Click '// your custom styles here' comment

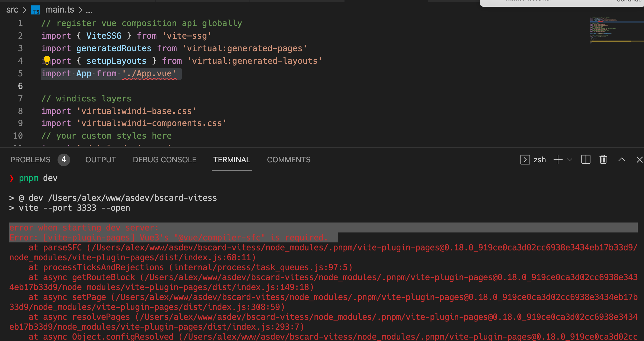pyautogui.click(x=107, y=136)
